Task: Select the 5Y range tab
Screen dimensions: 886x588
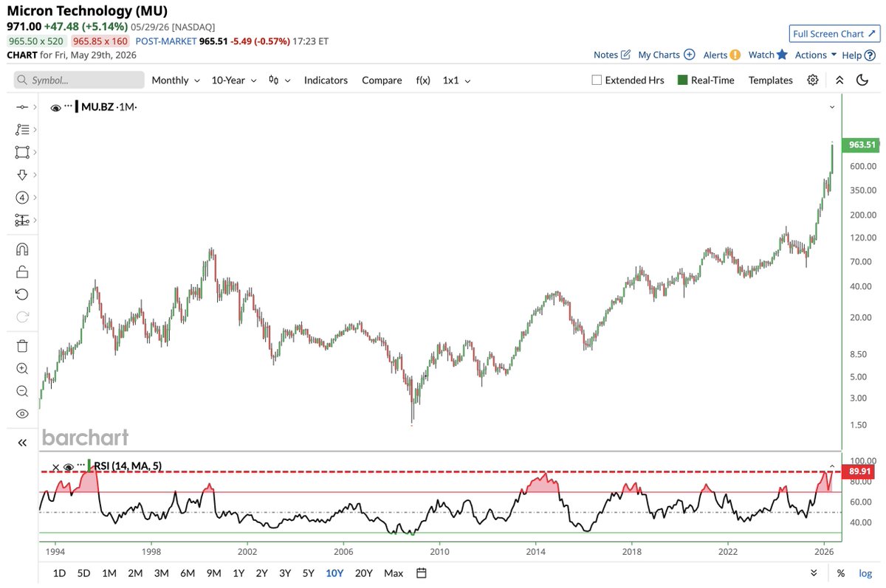Action: point(309,573)
